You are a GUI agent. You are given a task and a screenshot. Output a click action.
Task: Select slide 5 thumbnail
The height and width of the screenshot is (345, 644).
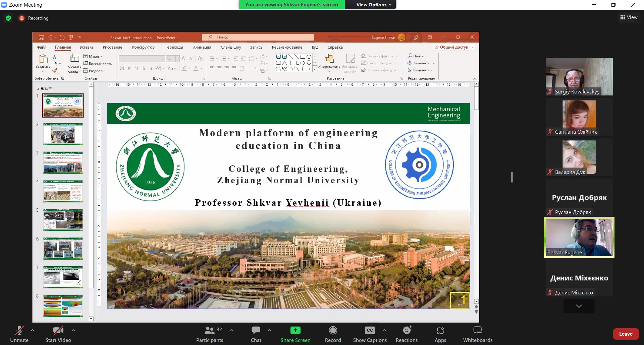(63, 220)
